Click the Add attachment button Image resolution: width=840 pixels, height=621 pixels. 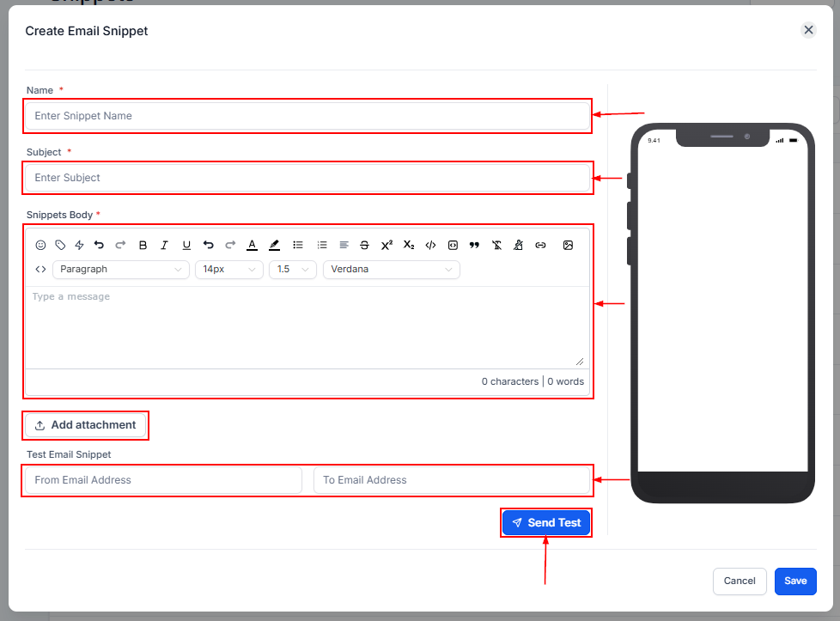(86, 425)
